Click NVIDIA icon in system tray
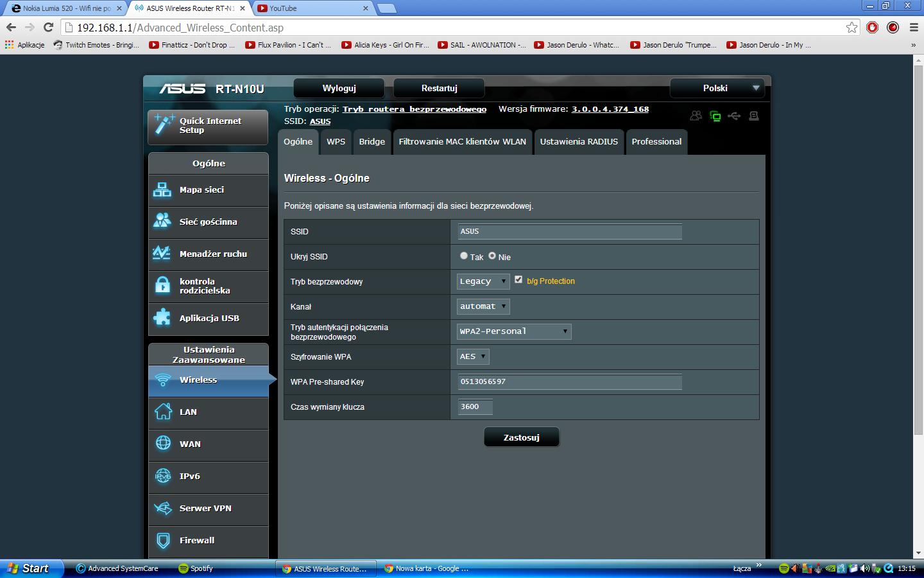 coord(830,568)
